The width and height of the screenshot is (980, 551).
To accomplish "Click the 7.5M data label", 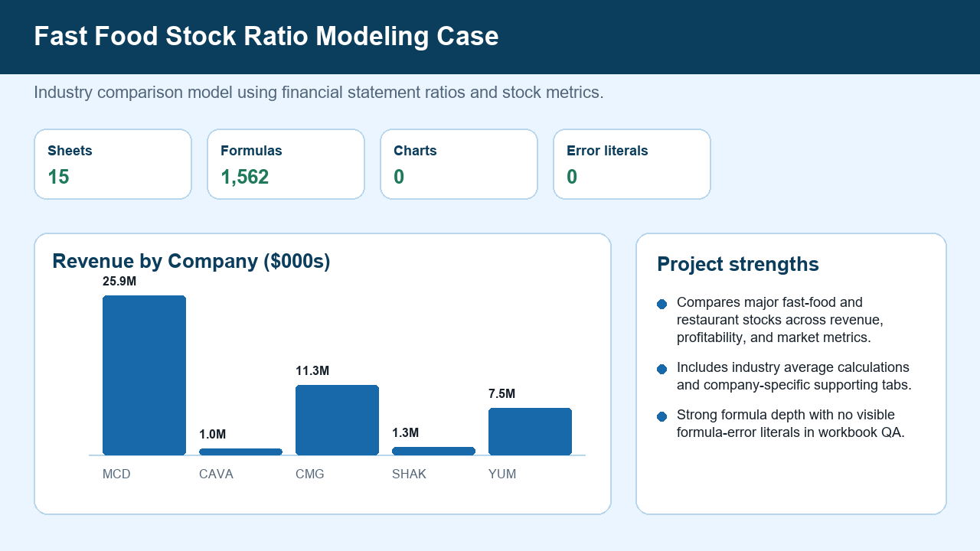I will coord(502,394).
